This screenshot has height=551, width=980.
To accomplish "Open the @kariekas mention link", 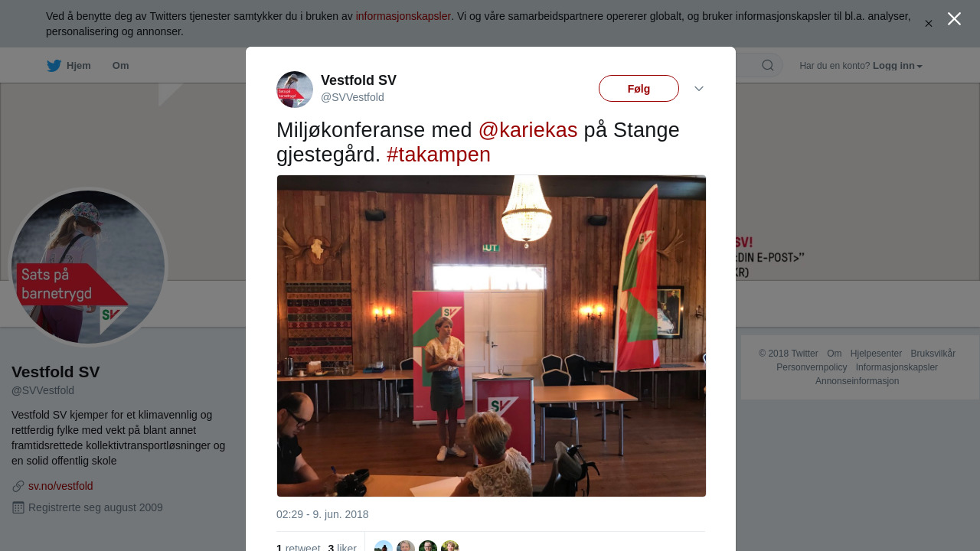I will coord(528,130).
